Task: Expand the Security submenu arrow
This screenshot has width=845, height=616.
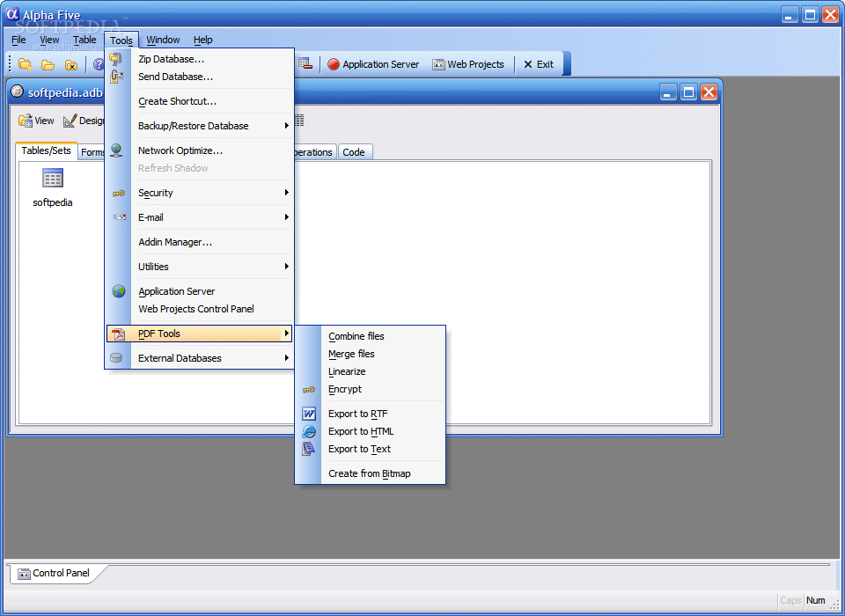Action: point(287,193)
